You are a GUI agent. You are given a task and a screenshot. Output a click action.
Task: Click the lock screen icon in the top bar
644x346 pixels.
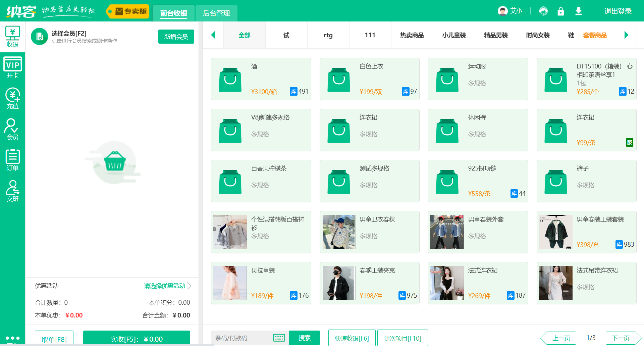coord(561,11)
